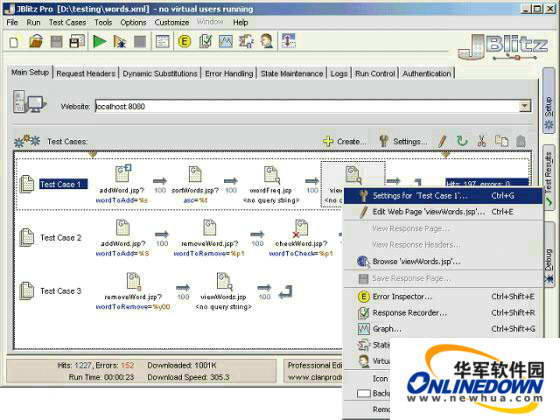Choose Error Inspector in context menu
This screenshot has height=420, width=560.
[442, 296]
